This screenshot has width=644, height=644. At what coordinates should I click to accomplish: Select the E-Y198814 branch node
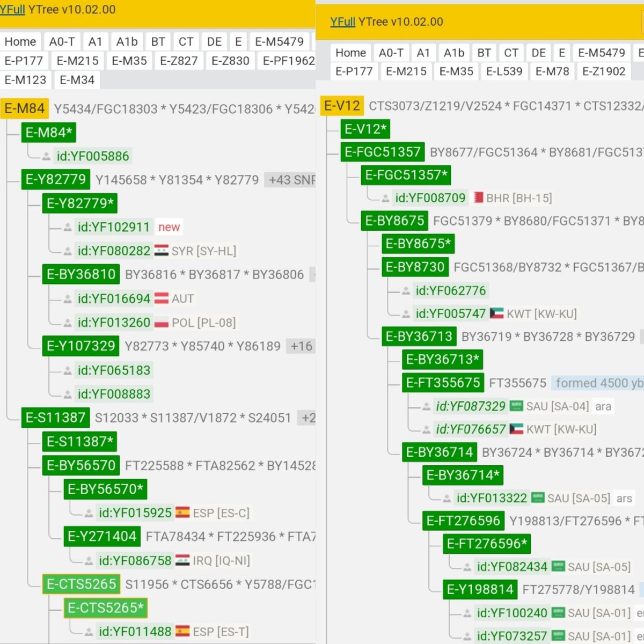click(x=480, y=589)
